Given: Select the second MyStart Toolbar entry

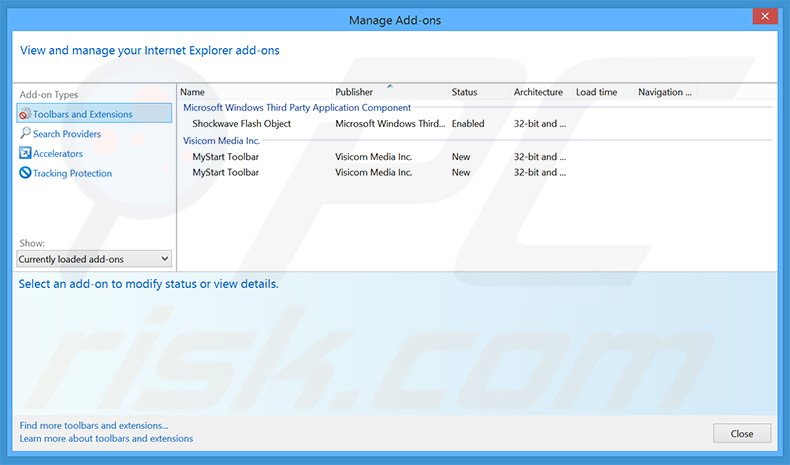Looking at the screenshot, I should [x=225, y=172].
